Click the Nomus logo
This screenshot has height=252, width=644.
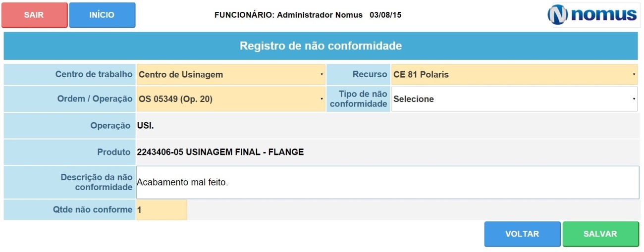click(x=592, y=14)
